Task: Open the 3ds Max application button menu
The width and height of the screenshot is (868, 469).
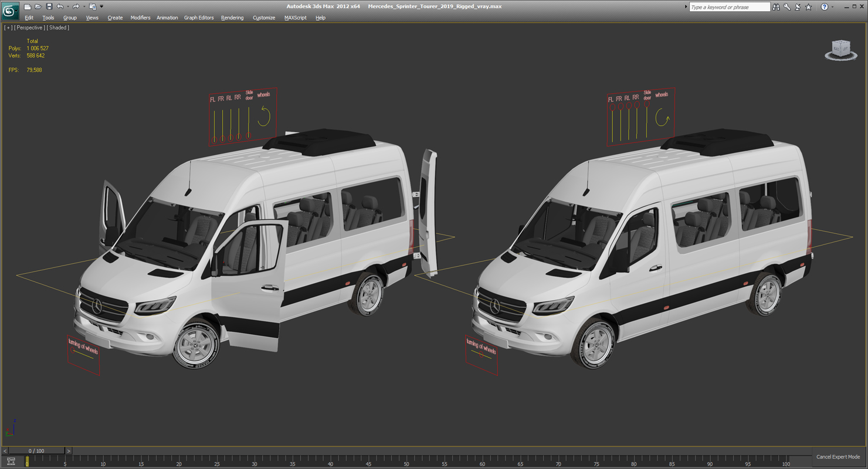Action: 11,11
